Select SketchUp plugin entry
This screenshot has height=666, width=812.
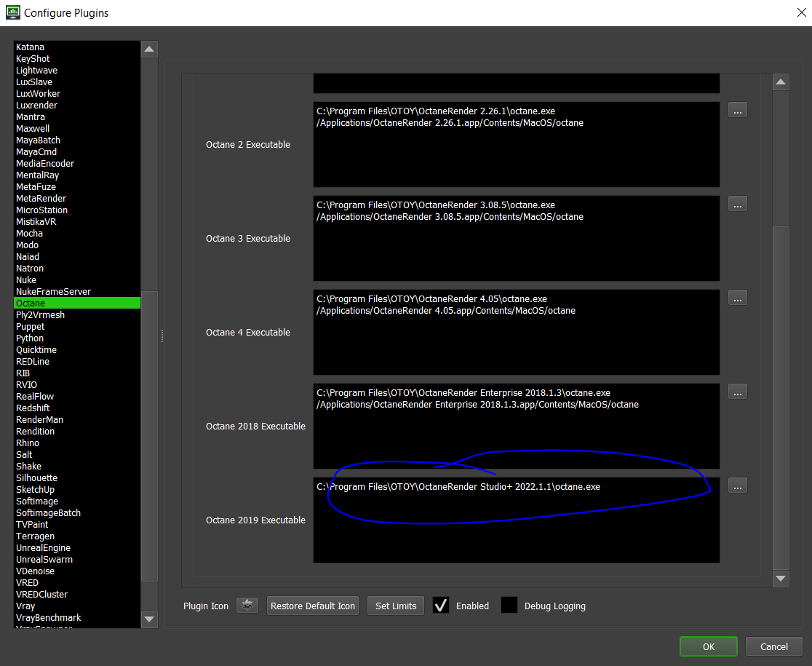click(x=76, y=490)
